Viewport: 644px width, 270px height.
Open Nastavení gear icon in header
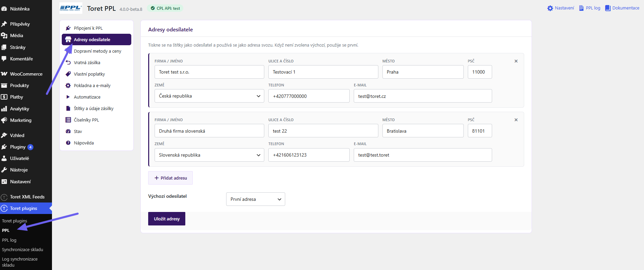pos(550,8)
